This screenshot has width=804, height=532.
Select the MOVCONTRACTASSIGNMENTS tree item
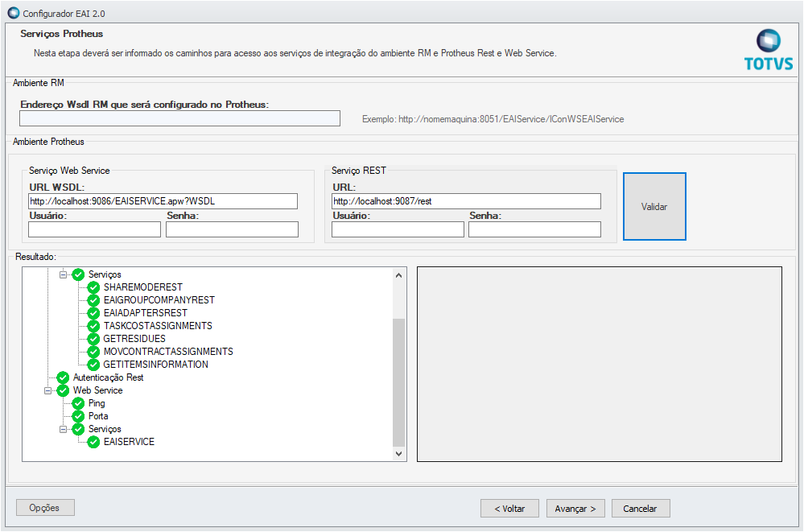[x=168, y=352]
